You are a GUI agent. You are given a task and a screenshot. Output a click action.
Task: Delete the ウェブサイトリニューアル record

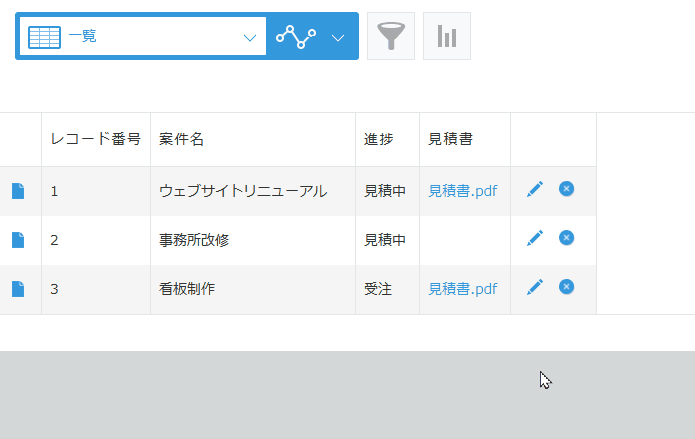coord(566,189)
